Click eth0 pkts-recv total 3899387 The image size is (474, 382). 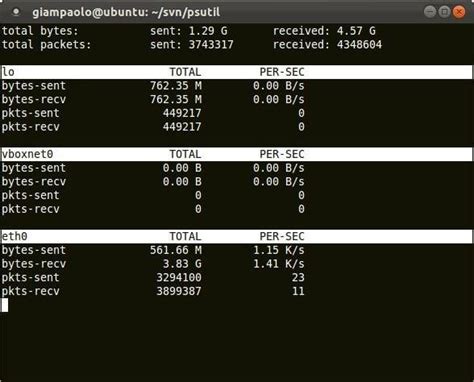179,291
